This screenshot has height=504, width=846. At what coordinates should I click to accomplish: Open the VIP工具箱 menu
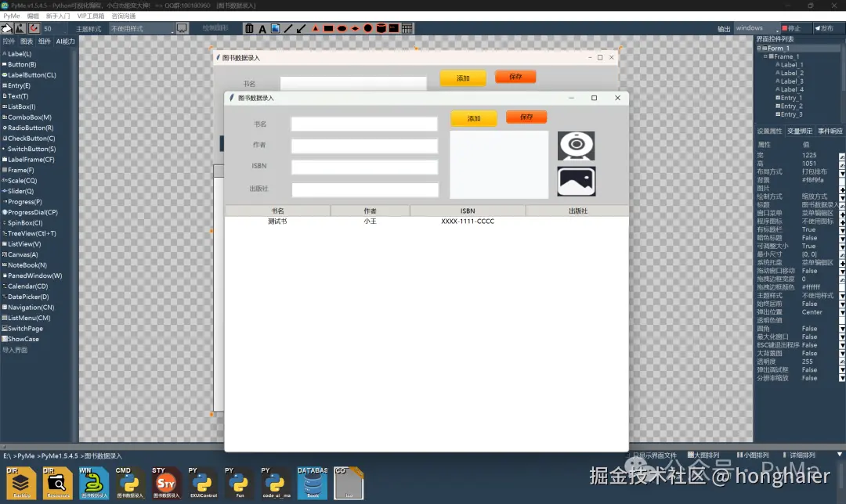[x=91, y=16]
